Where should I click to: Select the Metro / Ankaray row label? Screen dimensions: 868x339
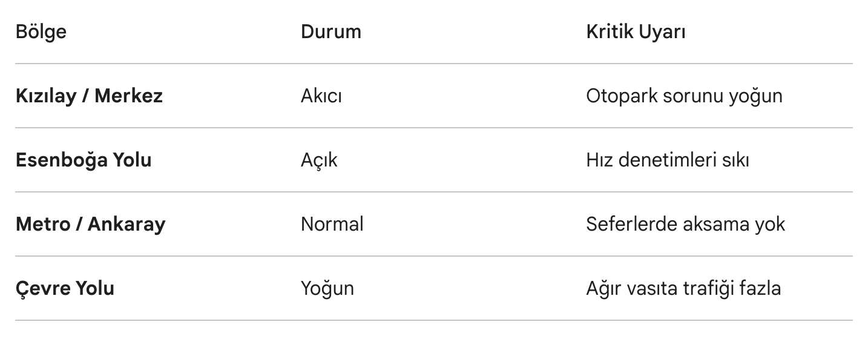coord(90,224)
